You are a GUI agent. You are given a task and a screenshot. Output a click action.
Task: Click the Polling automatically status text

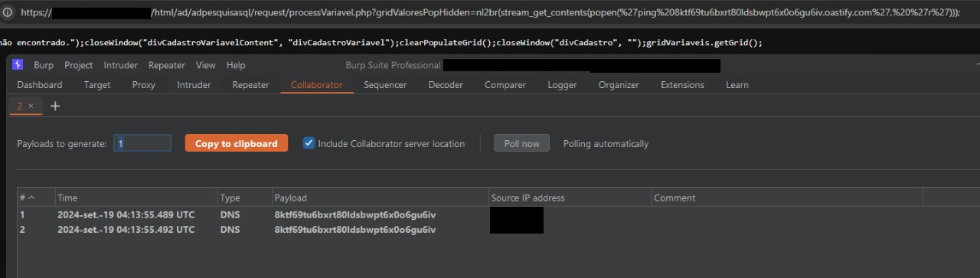tap(606, 143)
